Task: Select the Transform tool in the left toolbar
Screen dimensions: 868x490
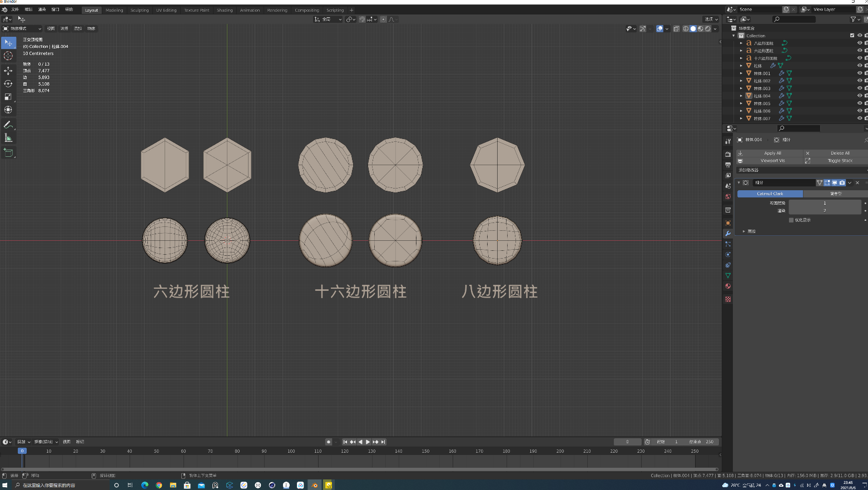Action: [8, 110]
